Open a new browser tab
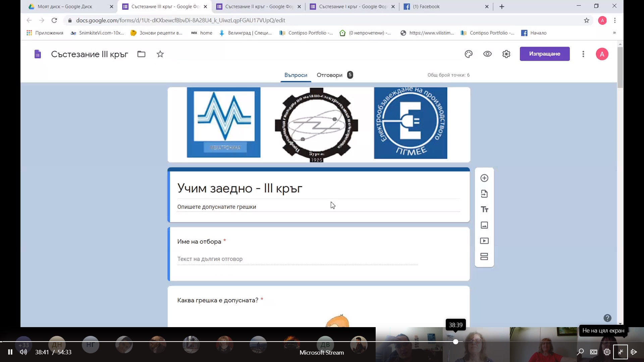This screenshot has width=644, height=362. (x=502, y=6)
